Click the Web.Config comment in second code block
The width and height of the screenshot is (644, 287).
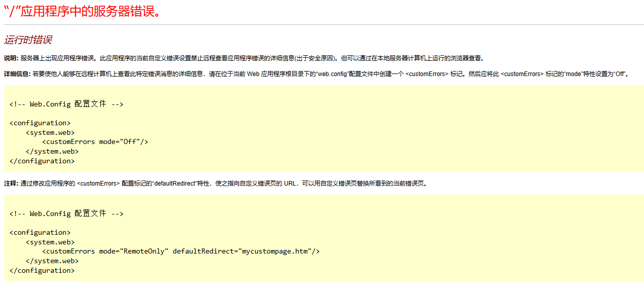pyautogui.click(x=66, y=213)
